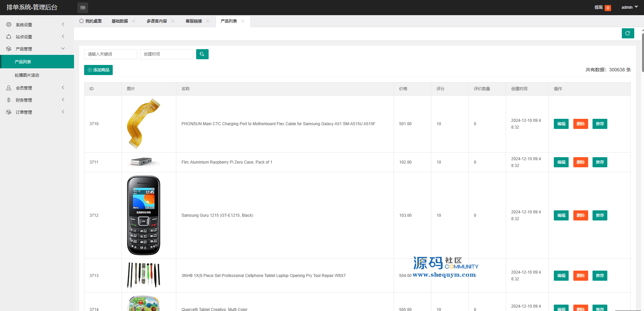
Task: Click the hamburger menu toggle icon
Action: point(82,7)
